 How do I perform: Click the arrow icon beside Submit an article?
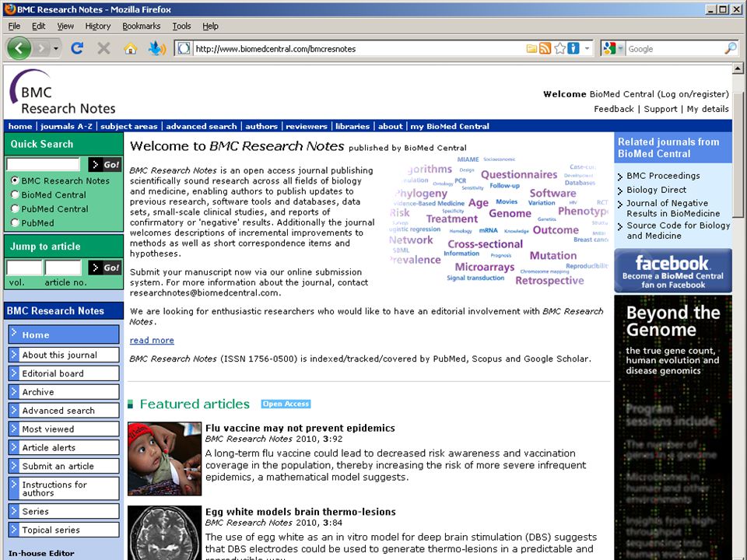click(14, 466)
